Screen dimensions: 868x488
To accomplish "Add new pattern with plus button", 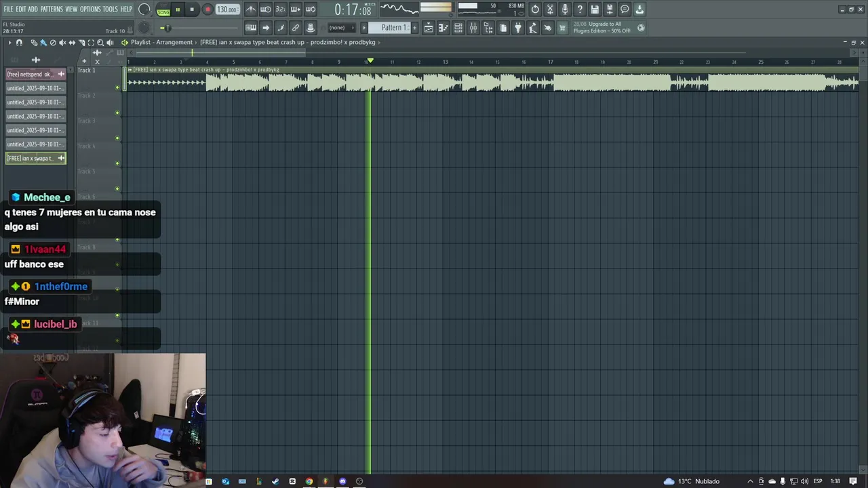I will 414,28.
